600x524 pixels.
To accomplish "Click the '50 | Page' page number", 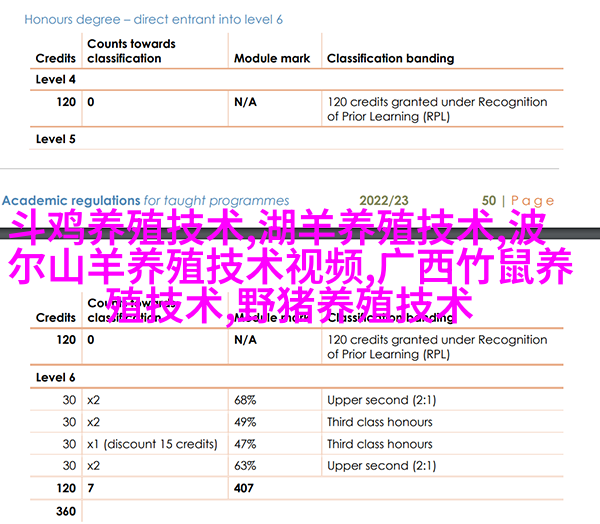I will (518, 201).
